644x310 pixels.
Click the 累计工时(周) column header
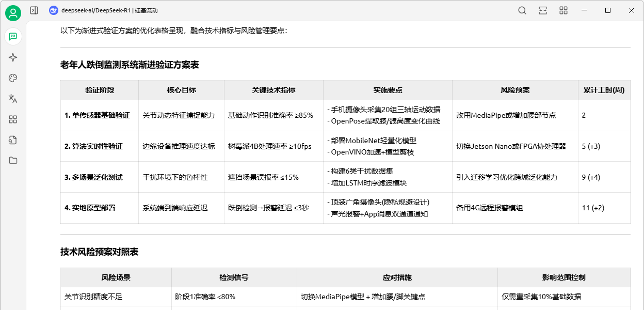point(604,90)
